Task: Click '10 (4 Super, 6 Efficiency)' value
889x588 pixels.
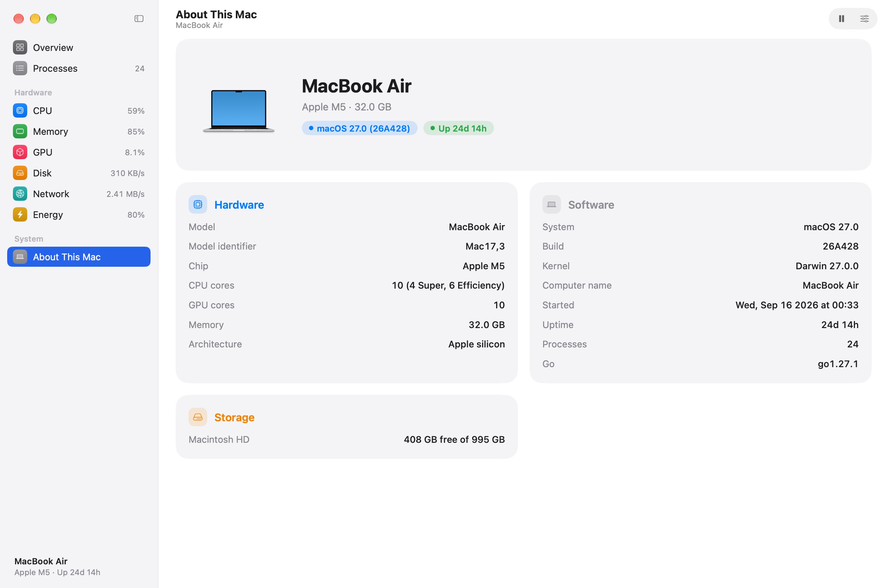Action: point(448,285)
